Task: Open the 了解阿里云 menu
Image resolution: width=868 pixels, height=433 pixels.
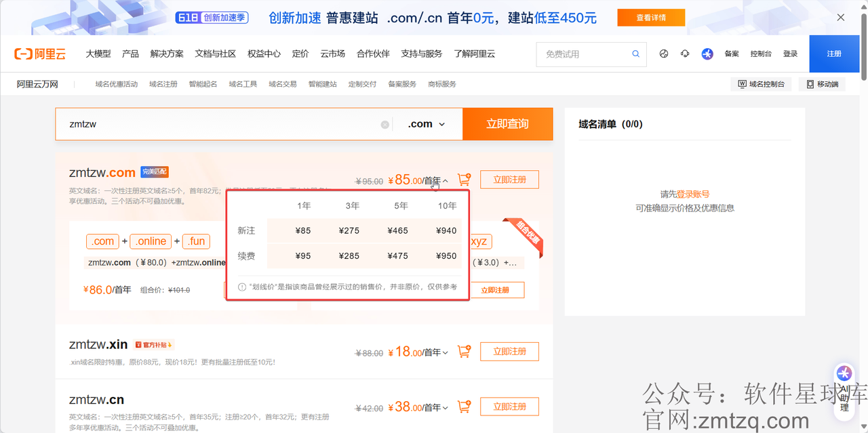Action: click(x=475, y=54)
